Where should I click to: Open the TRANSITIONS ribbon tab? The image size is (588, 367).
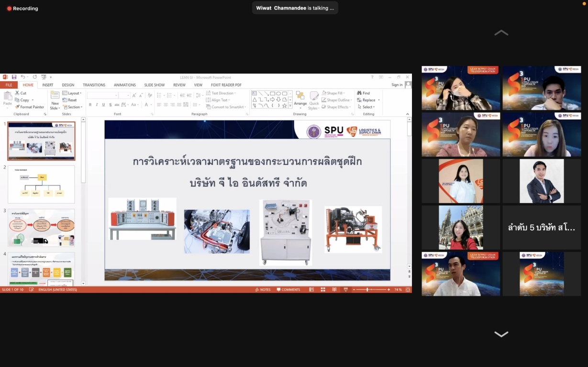[94, 85]
